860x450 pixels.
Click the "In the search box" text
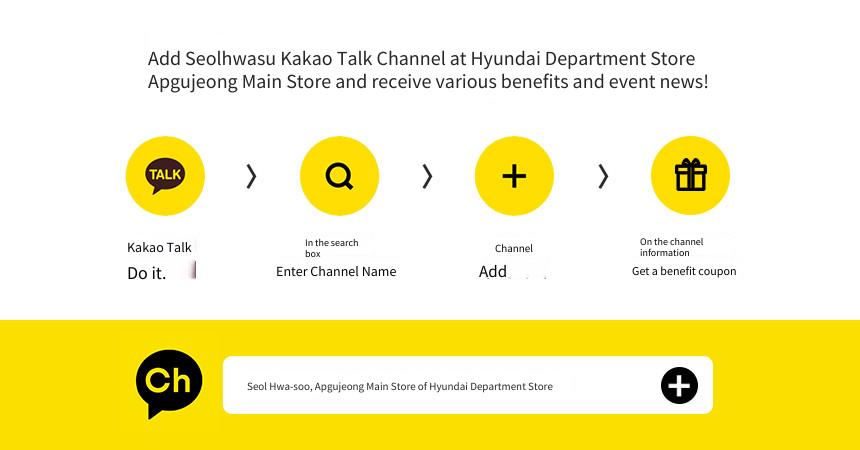[x=331, y=248]
